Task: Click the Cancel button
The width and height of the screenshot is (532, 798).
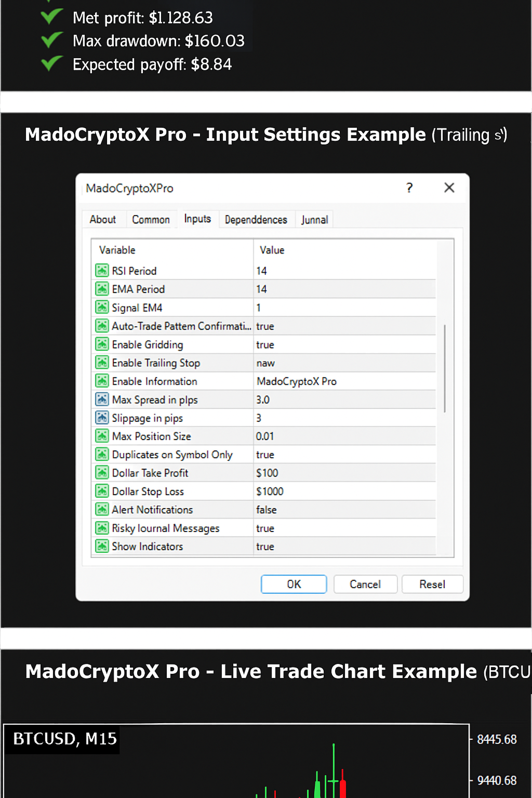Action: (365, 584)
